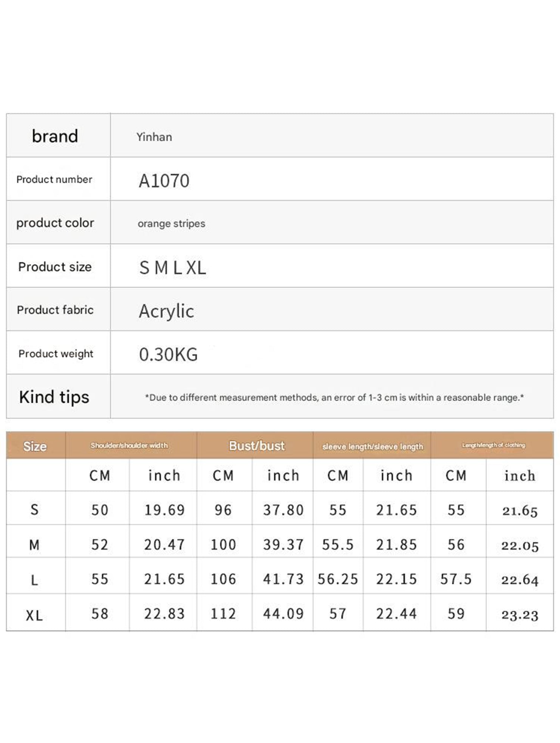Select the 23.23 inch length cell
Screen dimensions: 560x743
520,615
